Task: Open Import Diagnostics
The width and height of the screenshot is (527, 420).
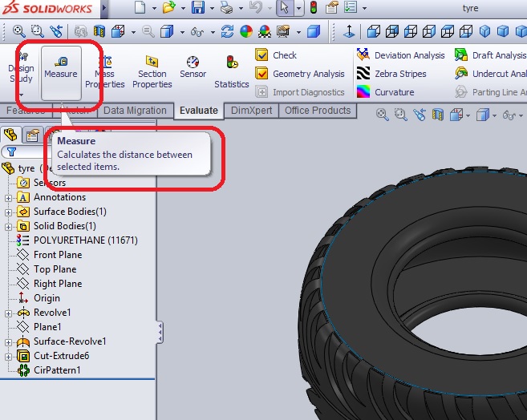Action: [300, 92]
